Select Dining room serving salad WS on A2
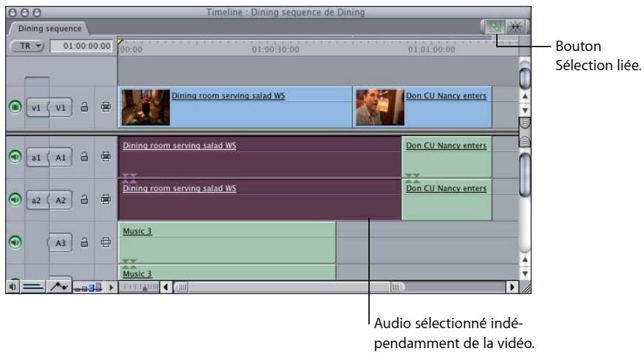The image size is (644, 354). click(x=260, y=200)
